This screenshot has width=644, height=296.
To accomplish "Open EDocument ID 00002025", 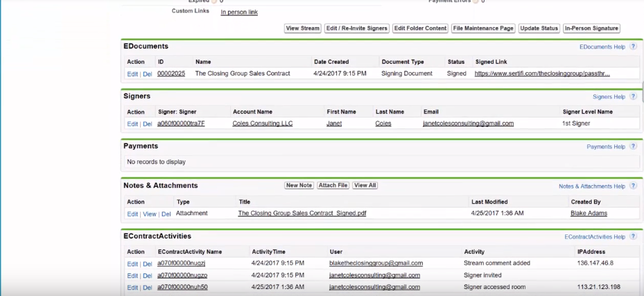I will (171, 73).
